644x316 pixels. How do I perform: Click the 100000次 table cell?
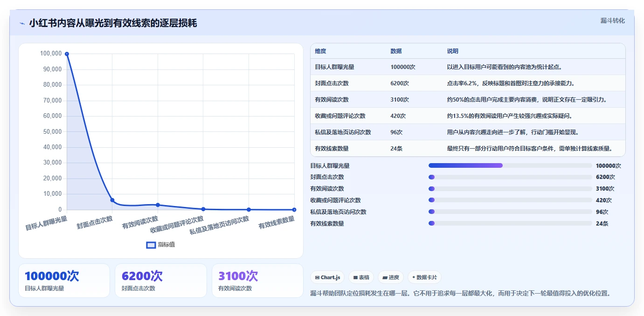402,67
